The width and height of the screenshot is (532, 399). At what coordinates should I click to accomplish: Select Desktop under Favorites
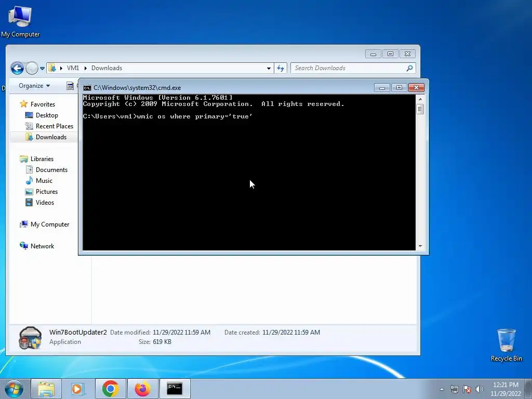coord(47,115)
